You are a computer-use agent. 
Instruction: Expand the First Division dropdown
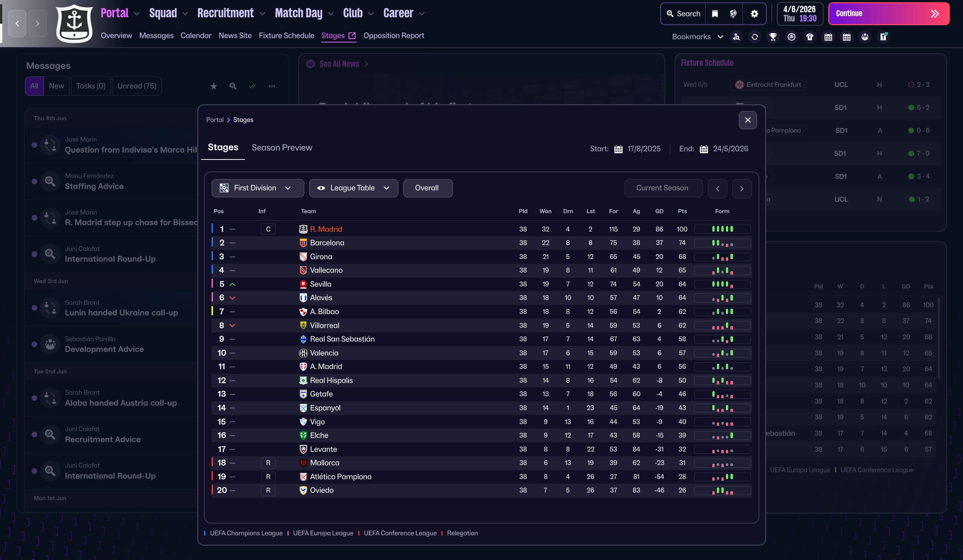coord(257,188)
